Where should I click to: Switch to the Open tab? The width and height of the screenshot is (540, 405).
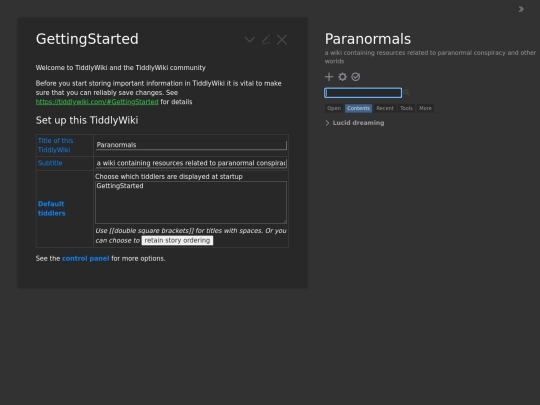pos(334,108)
